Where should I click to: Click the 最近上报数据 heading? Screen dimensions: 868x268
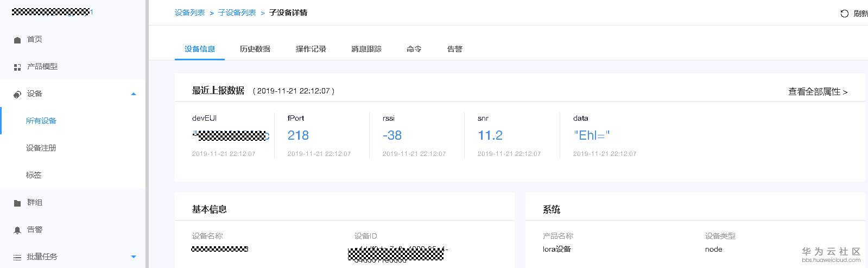tap(218, 91)
